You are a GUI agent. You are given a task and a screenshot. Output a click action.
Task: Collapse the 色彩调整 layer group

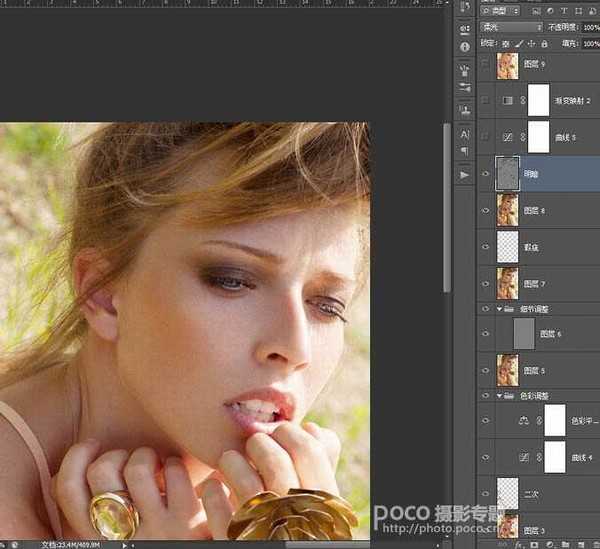coord(499,396)
